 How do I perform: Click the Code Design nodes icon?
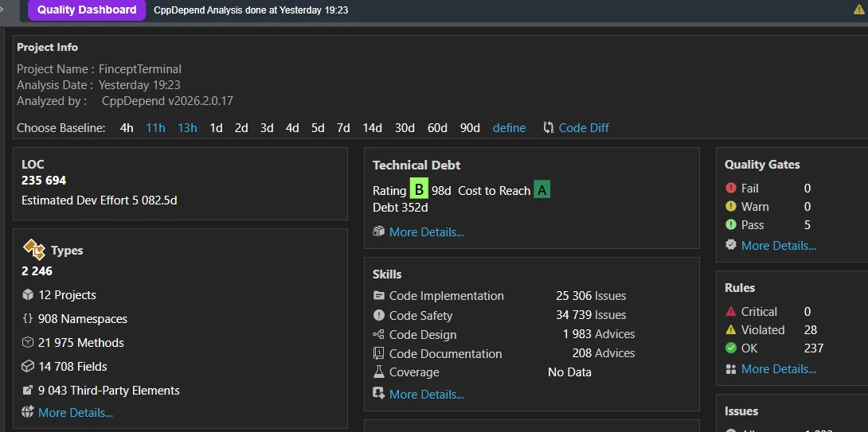point(378,334)
